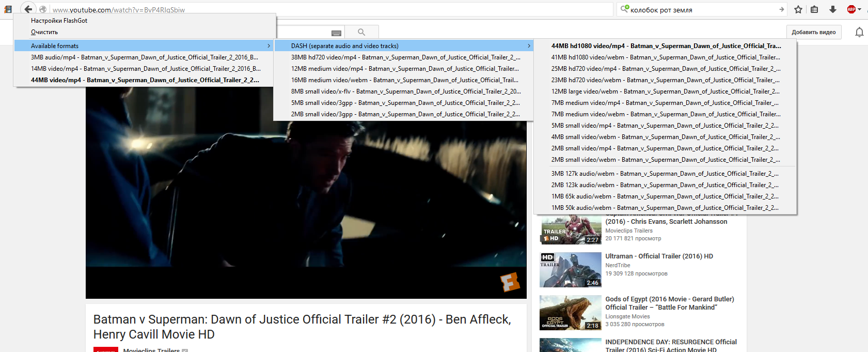Select Очистить in FlashGot menu

tap(145, 32)
